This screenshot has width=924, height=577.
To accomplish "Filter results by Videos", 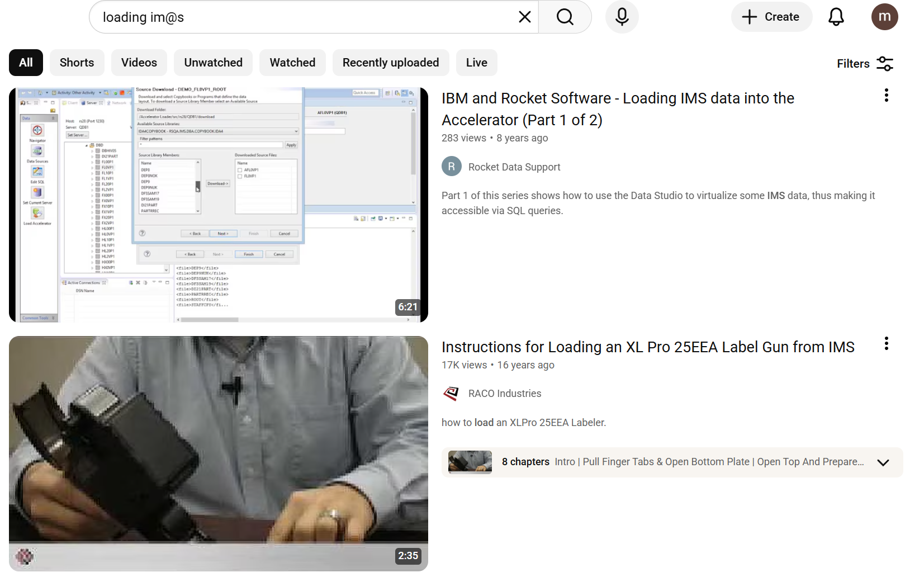I will (x=139, y=63).
